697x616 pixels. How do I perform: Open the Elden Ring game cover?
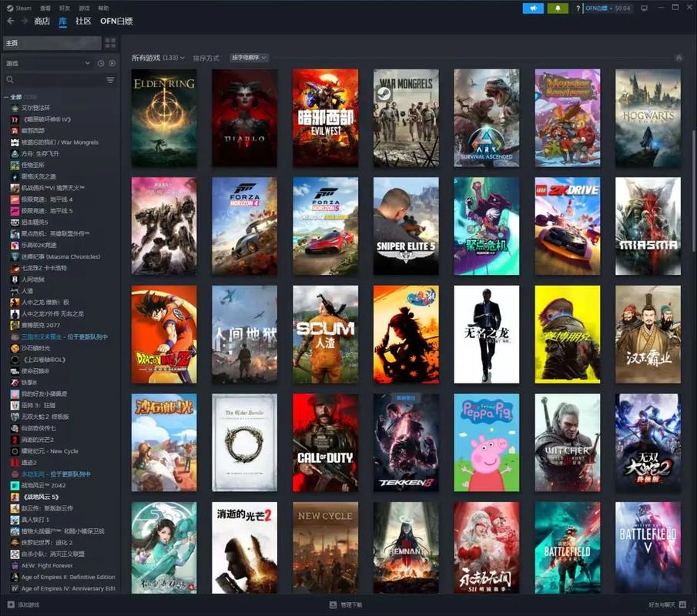pyautogui.click(x=164, y=118)
